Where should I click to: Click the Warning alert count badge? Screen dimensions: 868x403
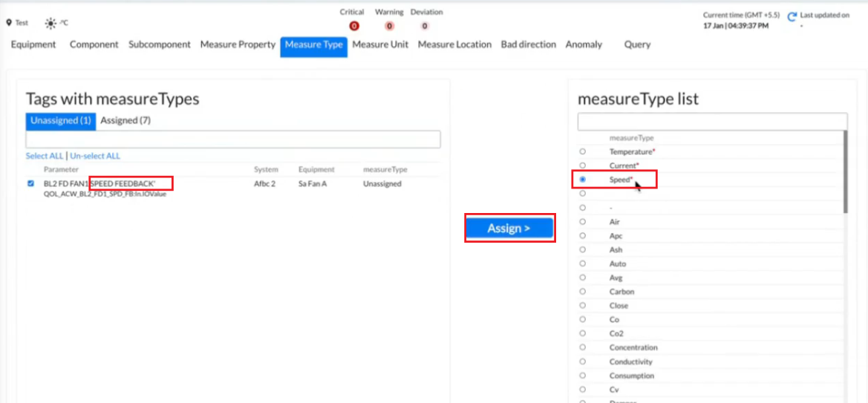(x=389, y=26)
